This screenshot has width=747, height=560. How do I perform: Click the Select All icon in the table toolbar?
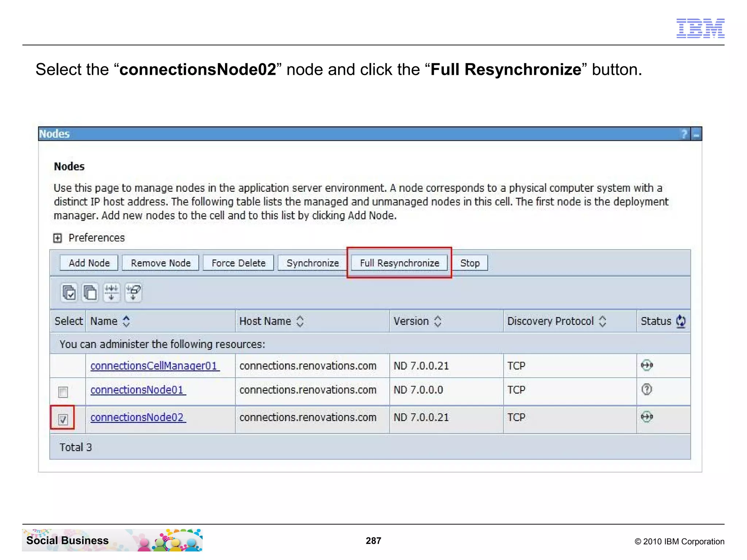click(x=69, y=292)
